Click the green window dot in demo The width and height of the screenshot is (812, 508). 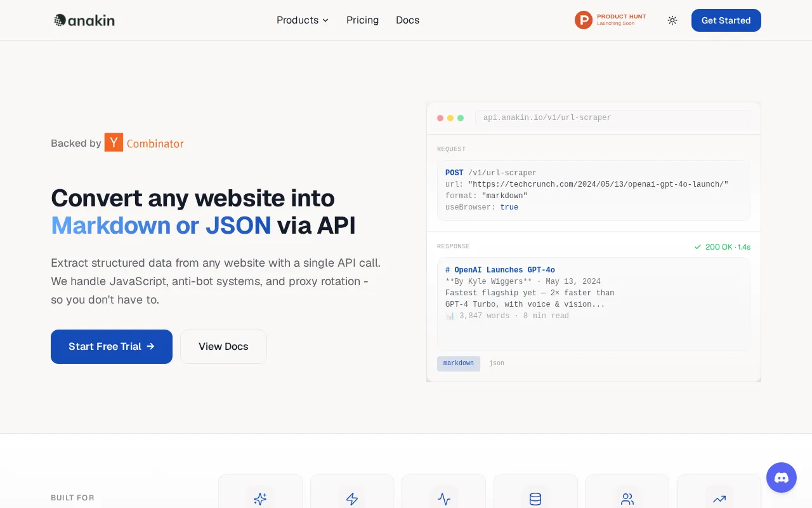click(x=461, y=118)
